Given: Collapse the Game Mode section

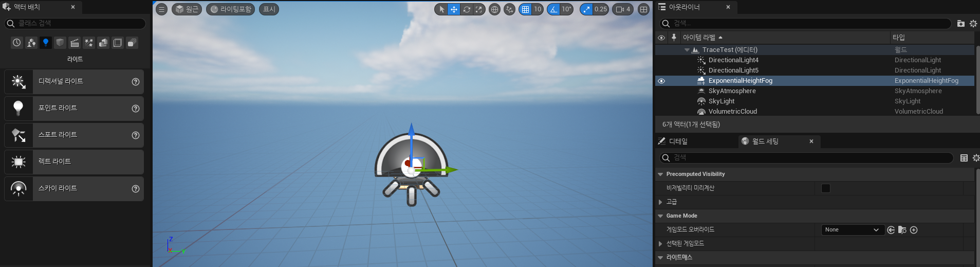Looking at the screenshot, I should click(661, 216).
